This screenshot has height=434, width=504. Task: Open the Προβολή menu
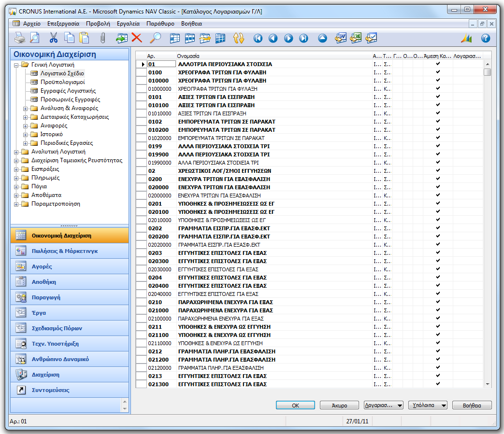[98, 24]
